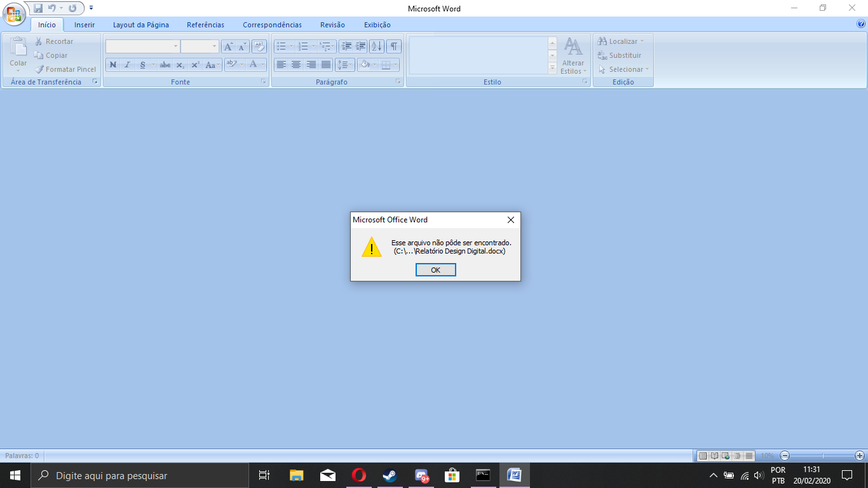Open Steam from the taskbar

[390, 475]
